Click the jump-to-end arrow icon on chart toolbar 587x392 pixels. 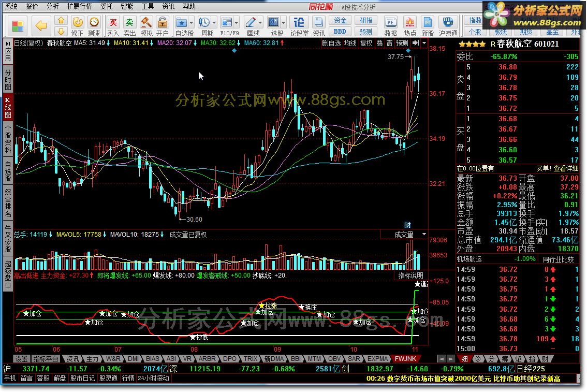pos(415,43)
